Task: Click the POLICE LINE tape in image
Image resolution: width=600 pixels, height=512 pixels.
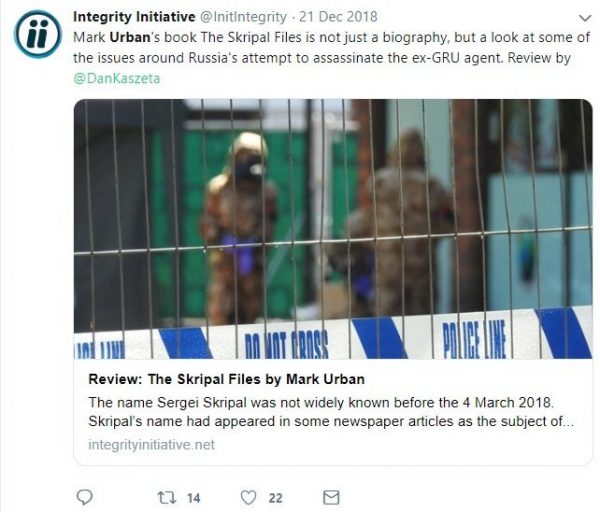Action: pyautogui.click(x=474, y=340)
